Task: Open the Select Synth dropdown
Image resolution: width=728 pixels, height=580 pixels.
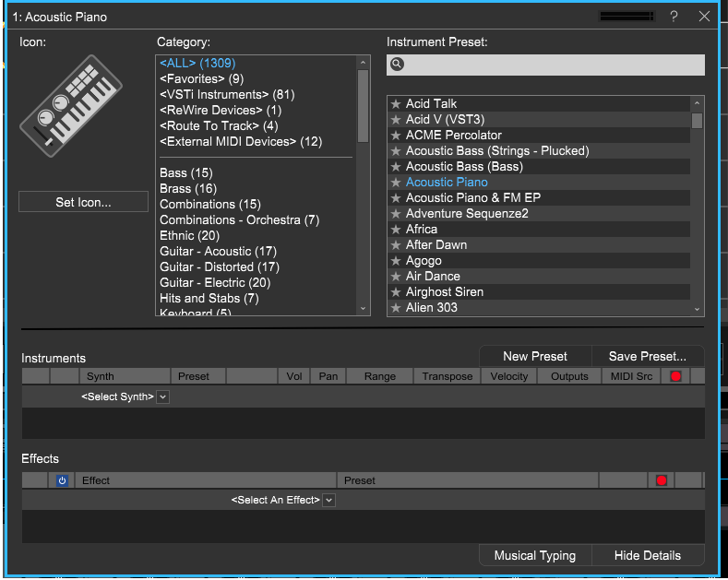Action: 162,397
